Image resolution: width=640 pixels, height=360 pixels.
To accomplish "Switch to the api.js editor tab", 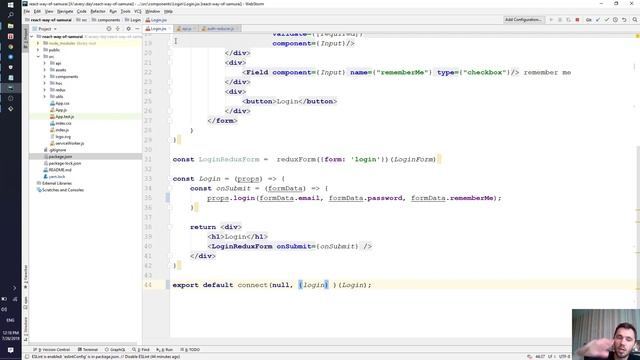I will 186,29.
